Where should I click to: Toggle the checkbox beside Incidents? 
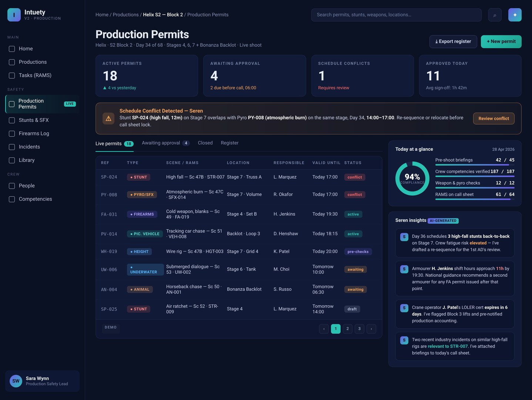click(11, 147)
